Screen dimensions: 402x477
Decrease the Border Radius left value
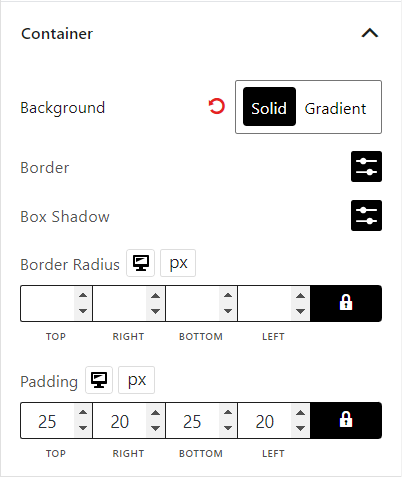click(x=300, y=311)
